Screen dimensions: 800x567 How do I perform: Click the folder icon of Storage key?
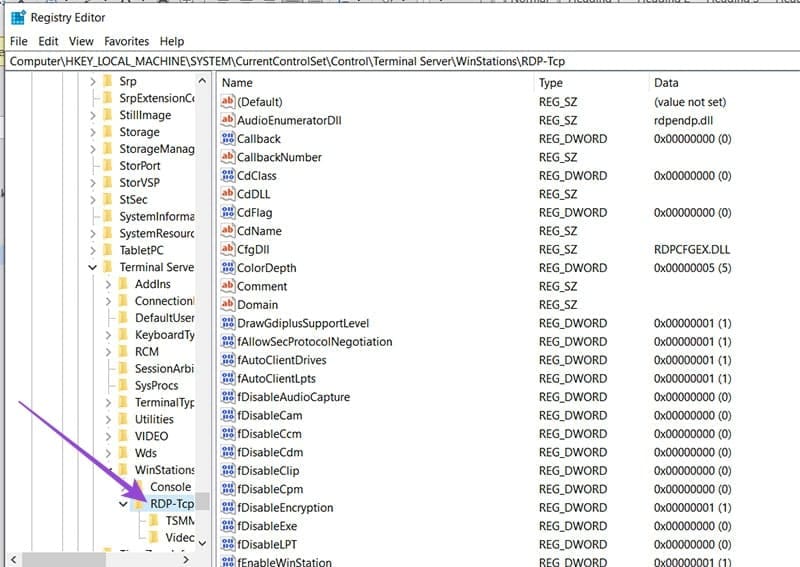108,131
